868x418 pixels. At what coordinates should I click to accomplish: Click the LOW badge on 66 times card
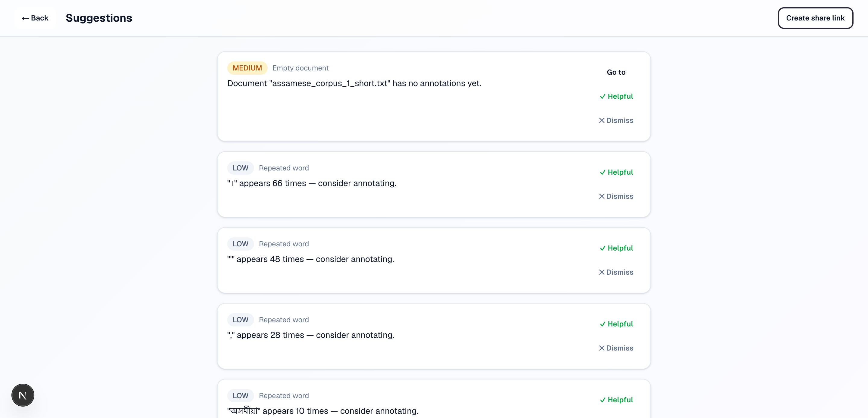tap(240, 168)
